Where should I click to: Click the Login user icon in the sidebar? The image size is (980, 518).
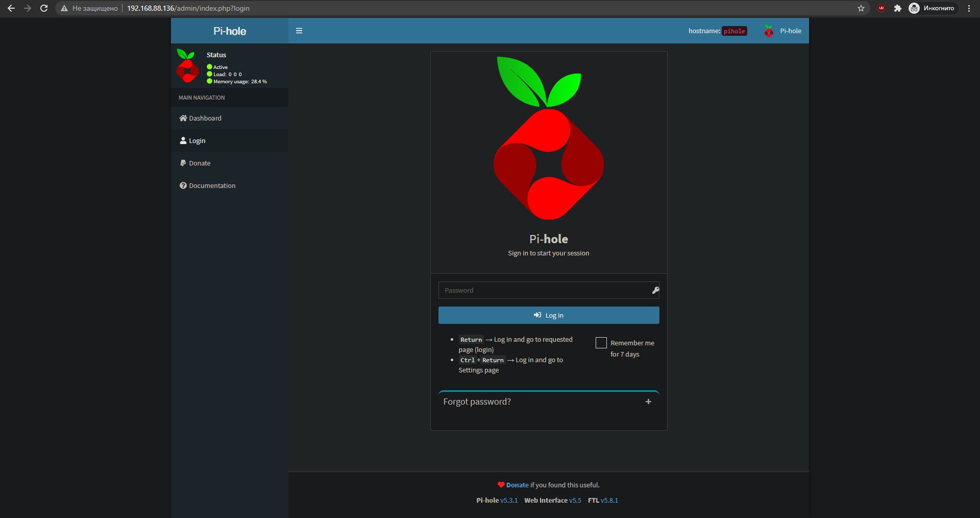(x=183, y=140)
